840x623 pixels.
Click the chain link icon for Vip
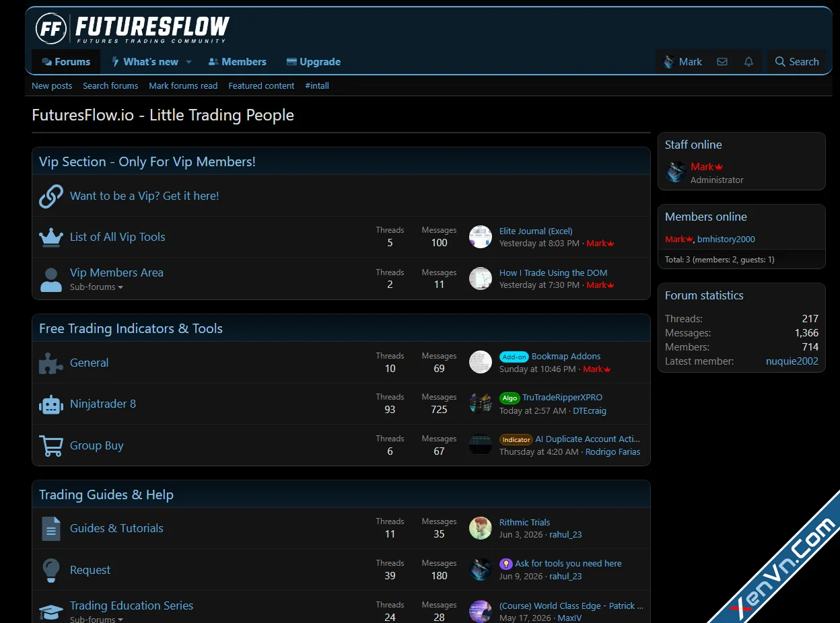51,196
